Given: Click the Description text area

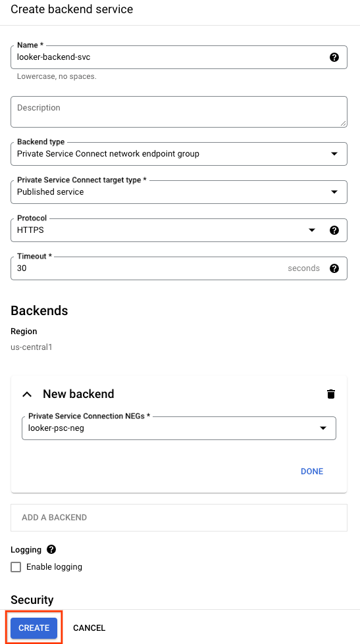Looking at the screenshot, I should click(x=179, y=112).
